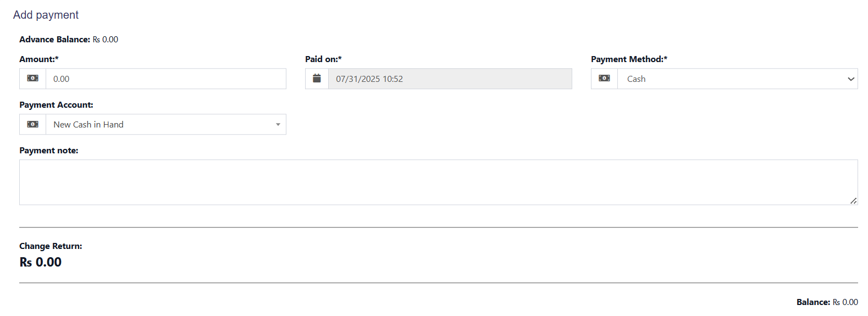Click the money icon beside Payment Method
The image size is (868, 316).
pos(604,79)
